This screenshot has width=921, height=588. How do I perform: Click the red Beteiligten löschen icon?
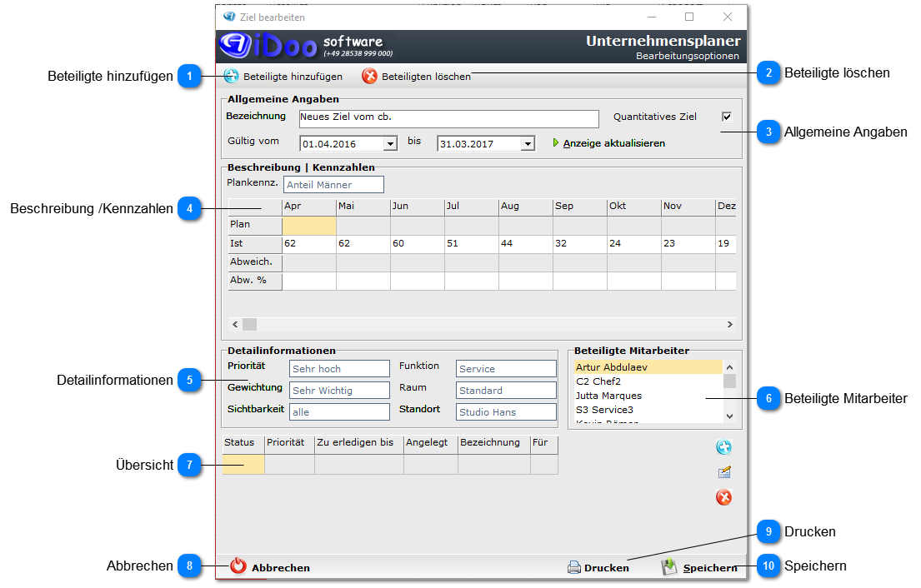(x=369, y=76)
